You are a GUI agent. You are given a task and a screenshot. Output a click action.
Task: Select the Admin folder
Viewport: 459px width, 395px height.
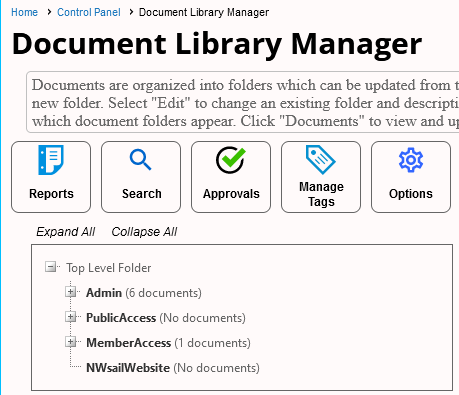104,293
